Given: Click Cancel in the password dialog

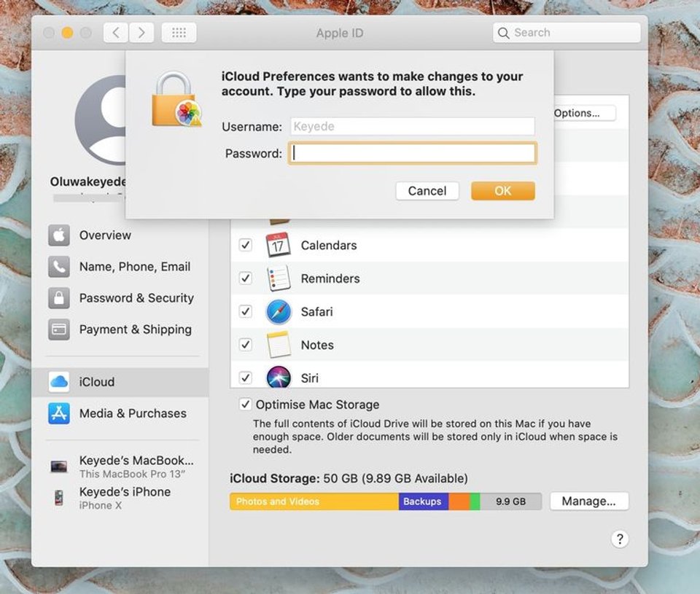Looking at the screenshot, I should [427, 191].
